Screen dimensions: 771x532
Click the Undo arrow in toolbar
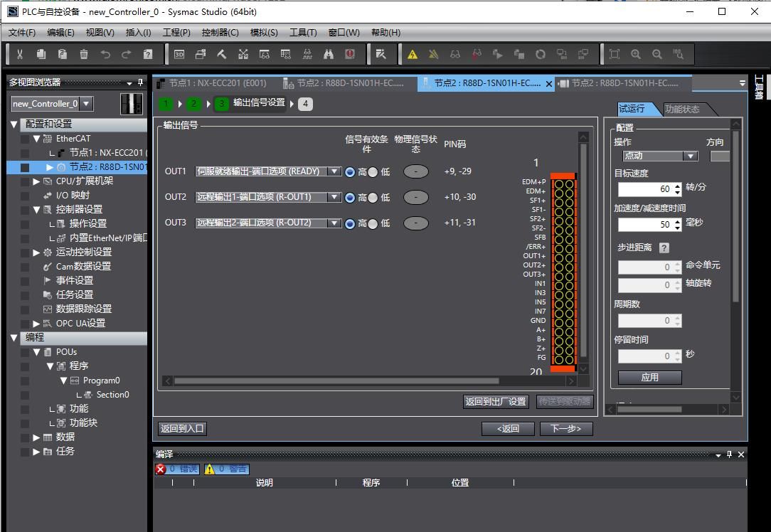click(105, 54)
